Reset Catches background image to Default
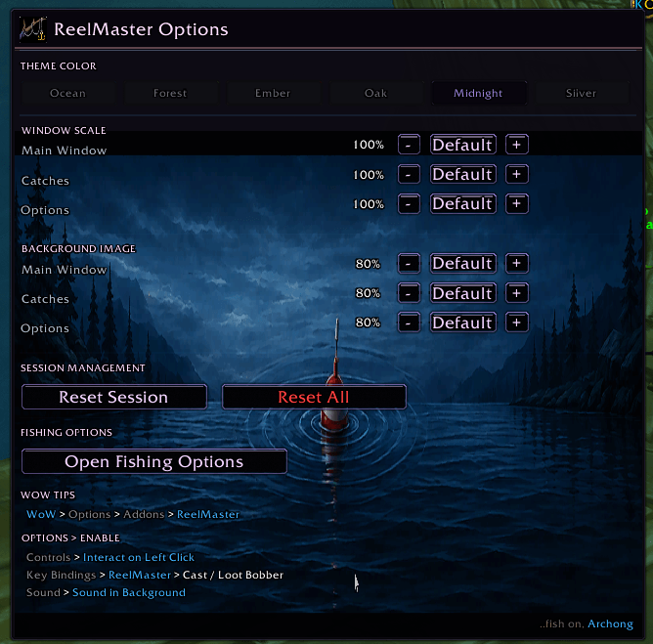Image resolution: width=653 pixels, height=644 pixels. click(x=462, y=293)
